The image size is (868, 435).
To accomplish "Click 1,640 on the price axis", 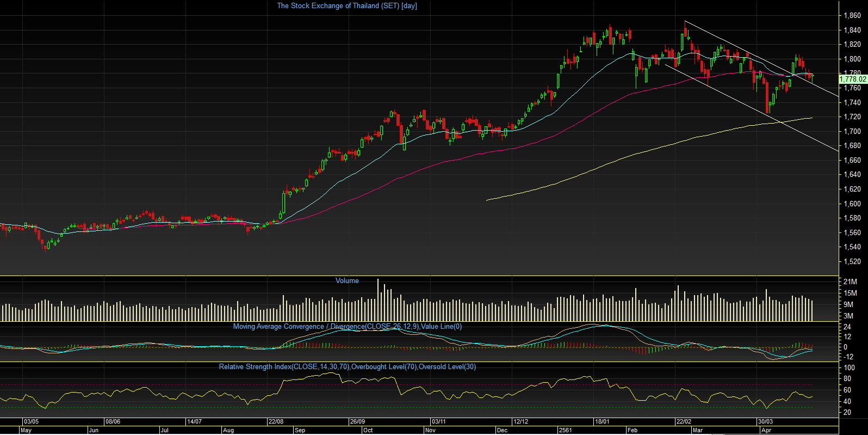I will click(852, 174).
